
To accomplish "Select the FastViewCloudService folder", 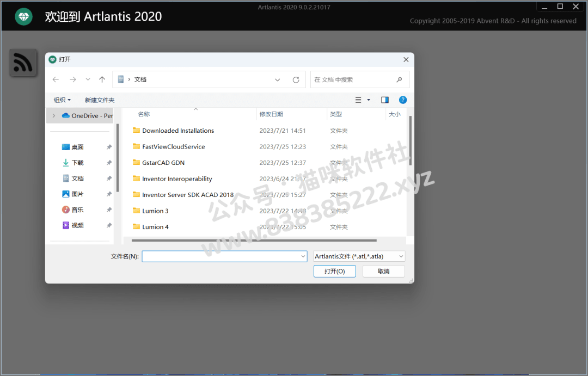I will tap(173, 146).
